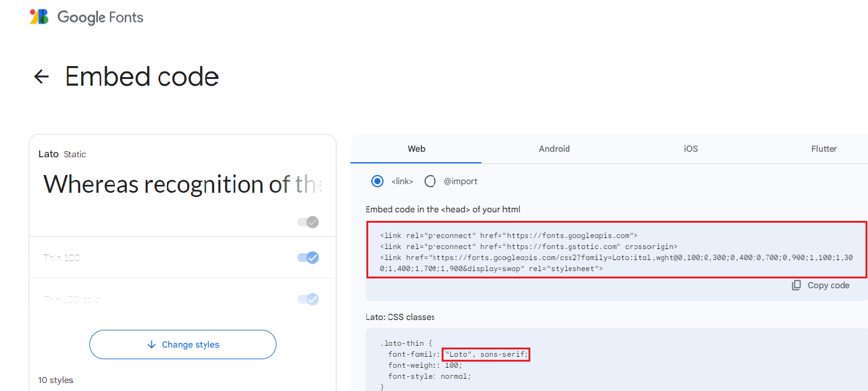
Task: Click the Google Fonts logo icon
Action: [39, 17]
